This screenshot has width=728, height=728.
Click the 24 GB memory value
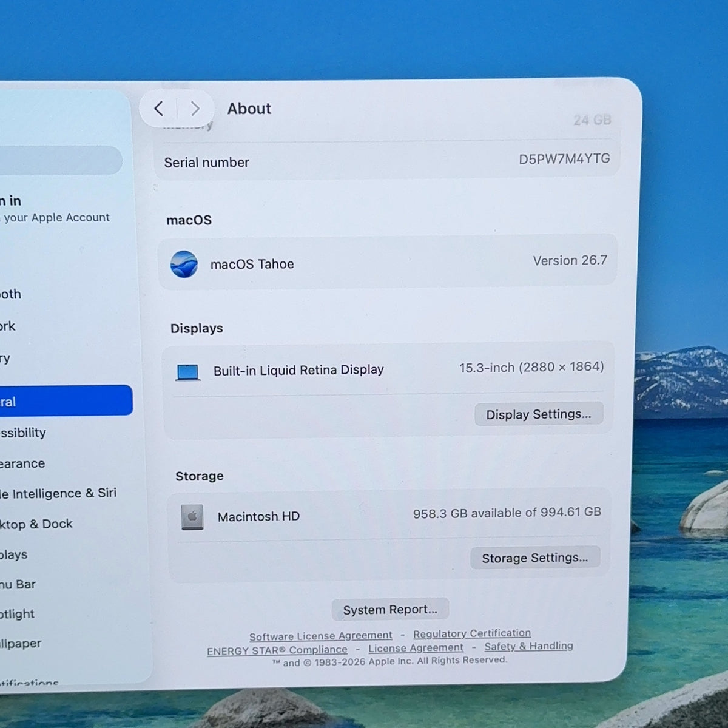[592, 120]
